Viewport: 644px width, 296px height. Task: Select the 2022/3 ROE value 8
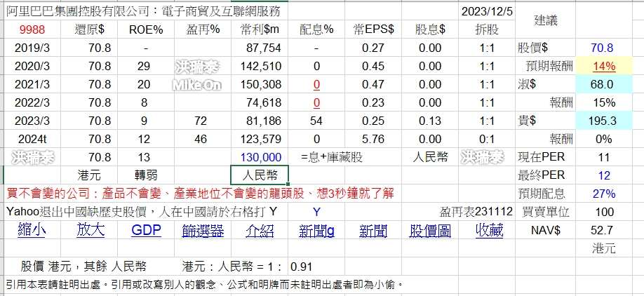pos(144,102)
